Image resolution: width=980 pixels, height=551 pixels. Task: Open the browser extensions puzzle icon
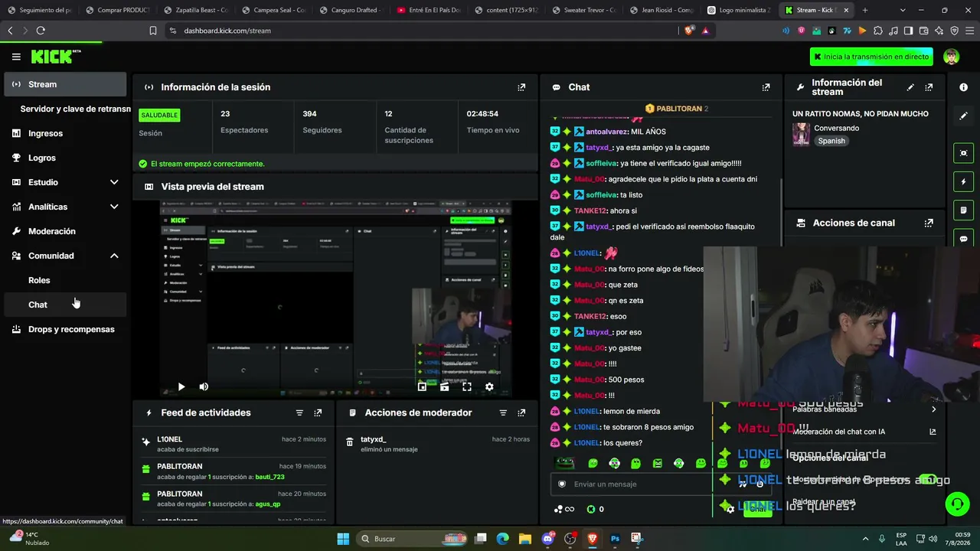(x=877, y=31)
